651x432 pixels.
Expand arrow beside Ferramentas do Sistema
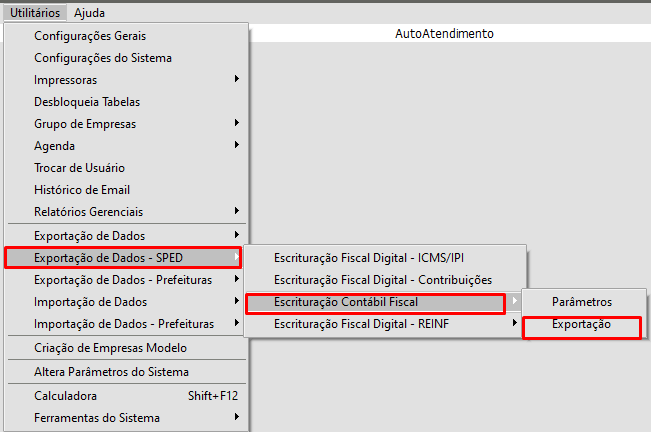(x=237, y=416)
